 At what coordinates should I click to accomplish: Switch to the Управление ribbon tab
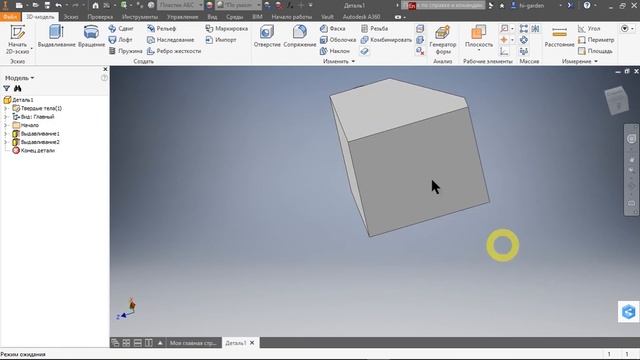182,17
